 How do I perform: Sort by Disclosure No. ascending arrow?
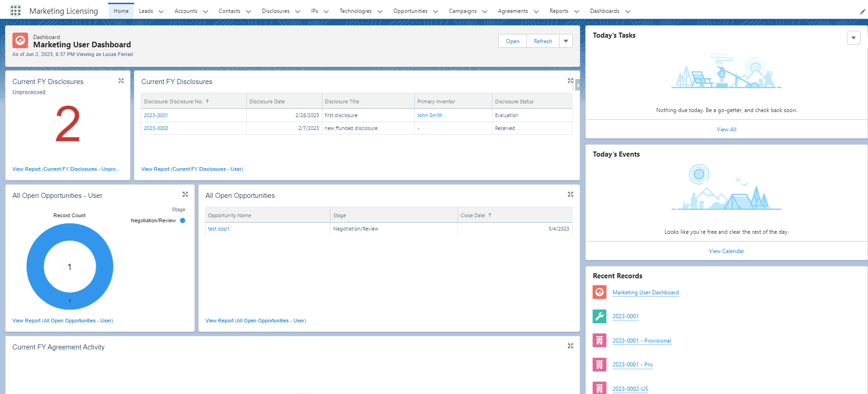(207, 101)
